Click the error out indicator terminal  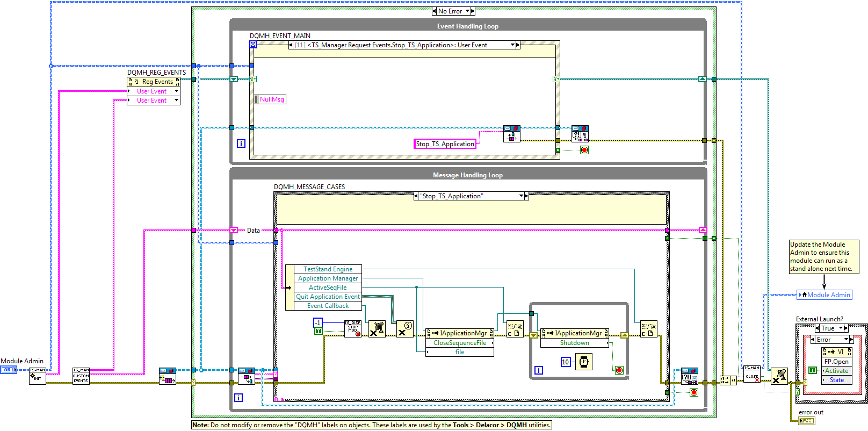(806, 421)
